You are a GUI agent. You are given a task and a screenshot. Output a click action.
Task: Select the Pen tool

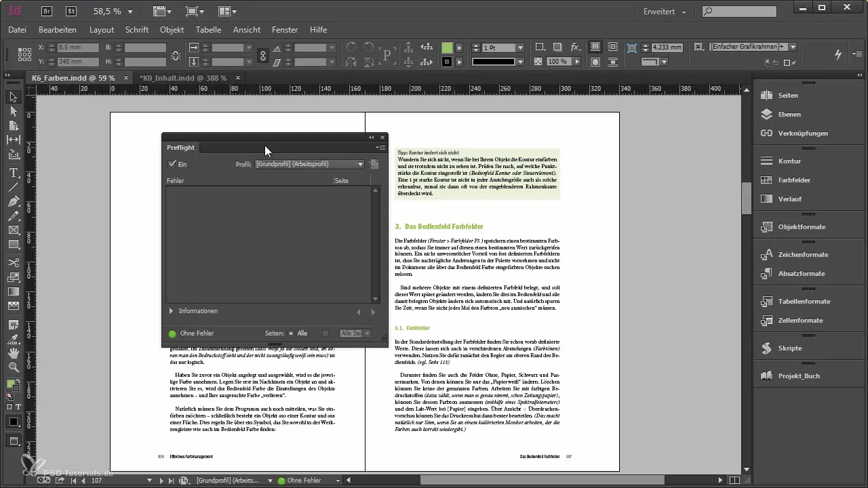[x=14, y=202]
